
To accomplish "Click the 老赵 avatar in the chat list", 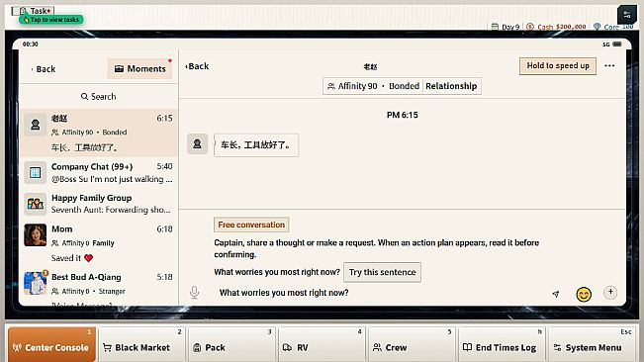I will 36,125.
